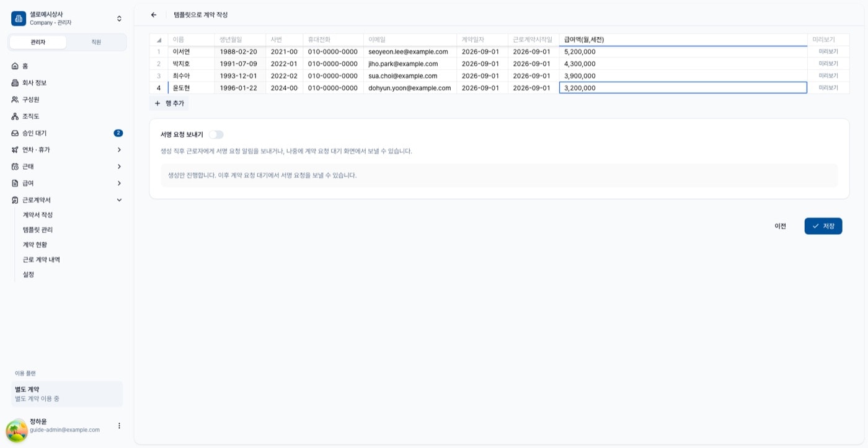Viewport: 868px width, 448px height.
Task: Click 미리보기 for 박지호's row
Action: [x=828, y=64]
